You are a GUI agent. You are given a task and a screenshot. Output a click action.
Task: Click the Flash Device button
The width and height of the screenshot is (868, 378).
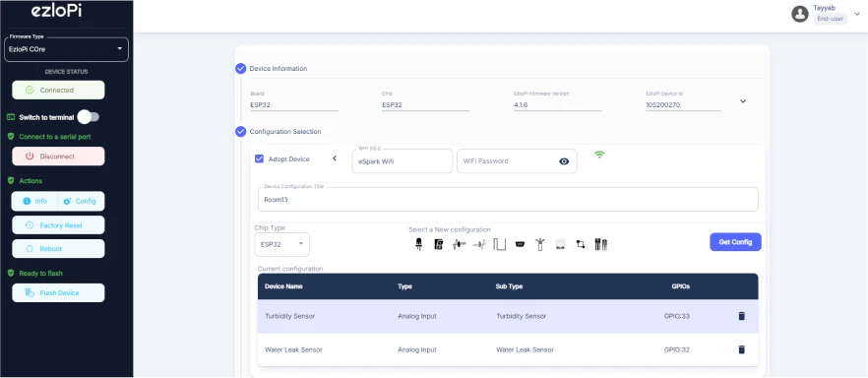[58, 292]
